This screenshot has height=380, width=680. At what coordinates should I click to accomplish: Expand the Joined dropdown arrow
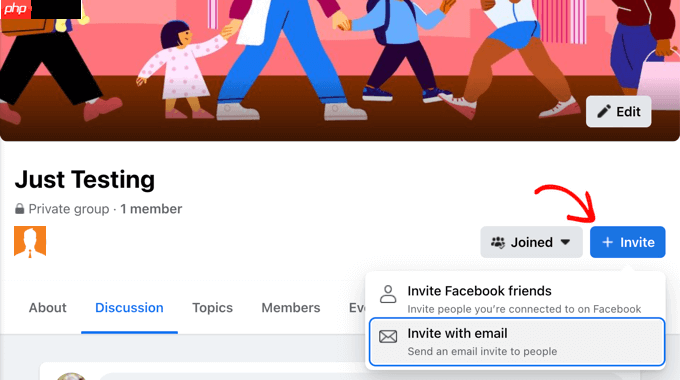565,242
